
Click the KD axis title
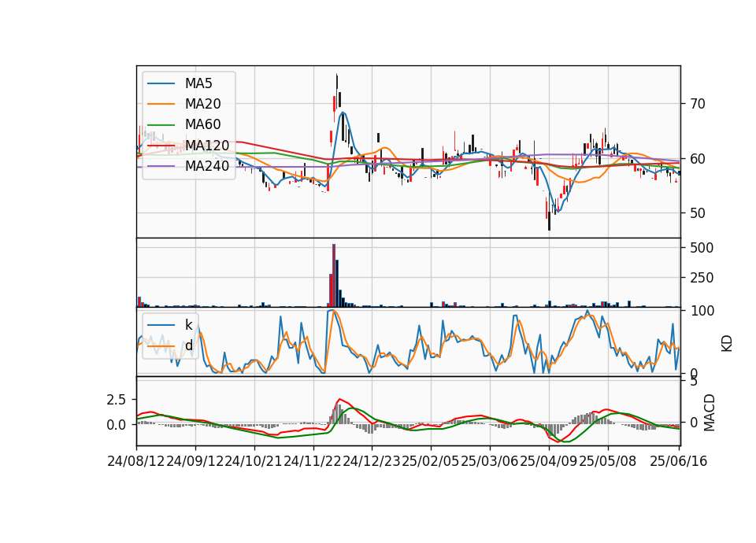click(x=727, y=344)
